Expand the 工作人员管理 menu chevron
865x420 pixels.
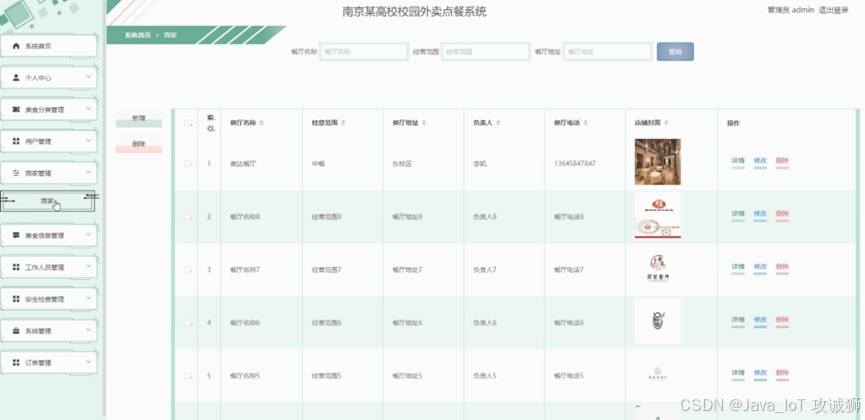(x=88, y=267)
